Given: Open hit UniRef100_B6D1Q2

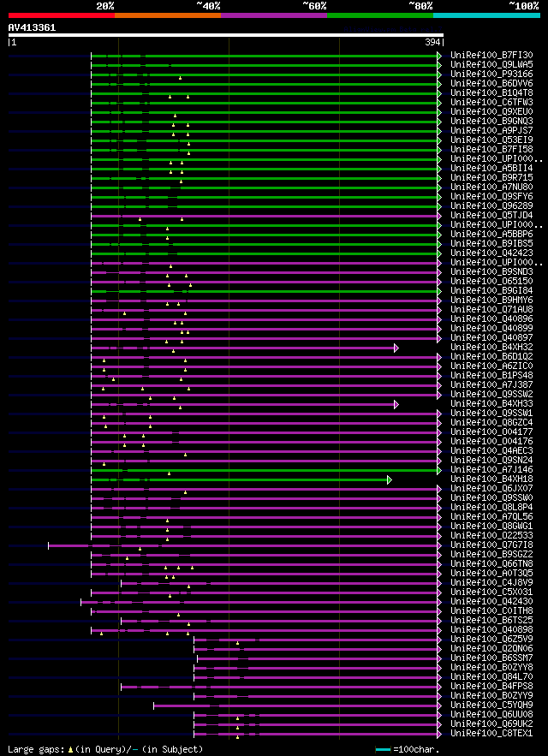Looking at the screenshot, I should (x=491, y=356).
